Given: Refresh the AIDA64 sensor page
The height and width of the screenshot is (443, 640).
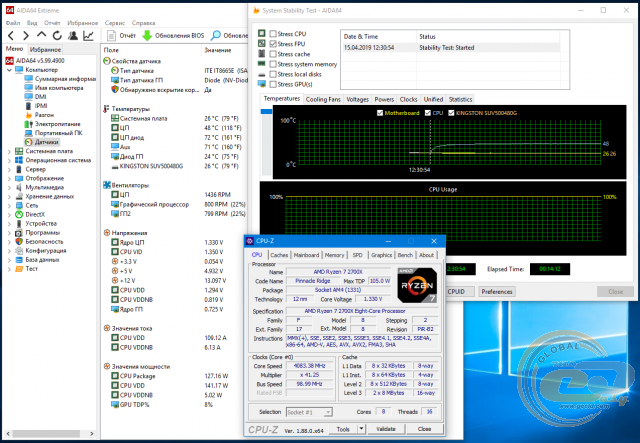Looking at the screenshot, I should [x=57, y=36].
